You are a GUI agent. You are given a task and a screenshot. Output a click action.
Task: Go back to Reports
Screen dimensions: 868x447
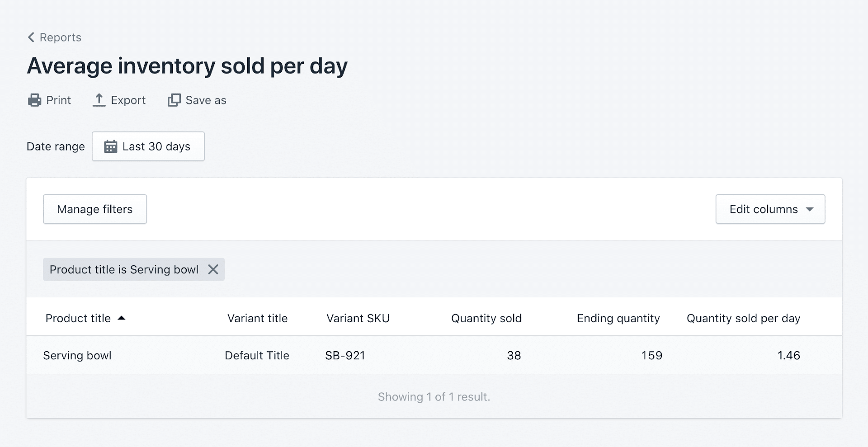pyautogui.click(x=60, y=37)
